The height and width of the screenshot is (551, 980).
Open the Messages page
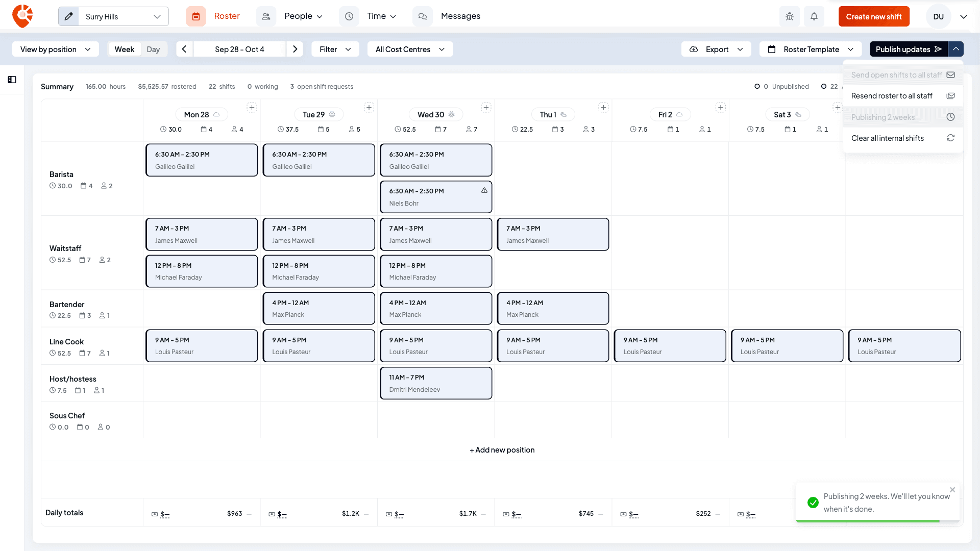[x=460, y=16]
